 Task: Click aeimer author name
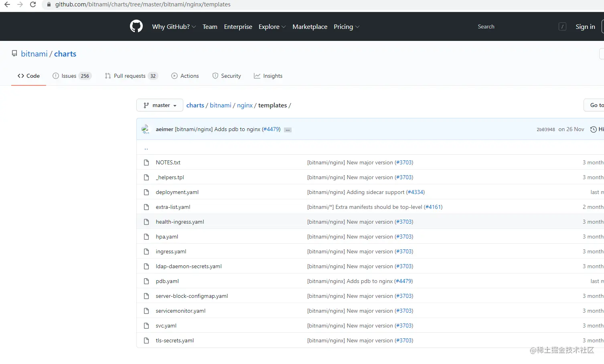pos(164,129)
